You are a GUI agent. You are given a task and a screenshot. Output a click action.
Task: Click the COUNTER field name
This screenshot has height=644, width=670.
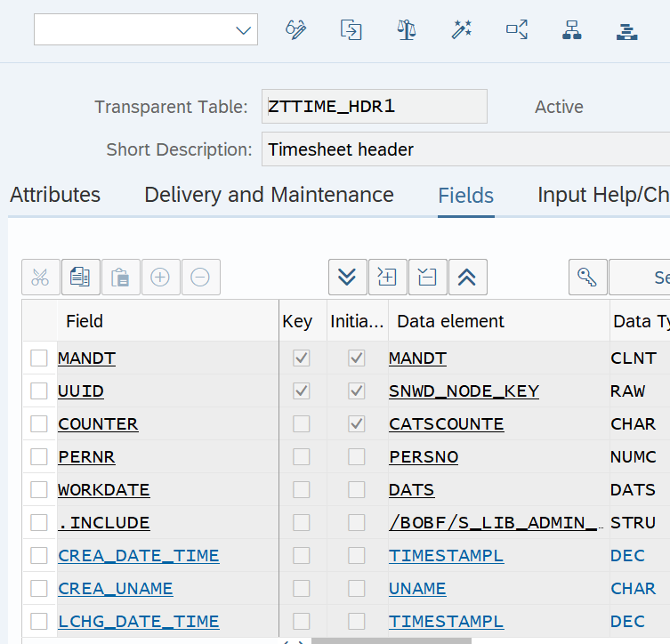[x=98, y=423]
